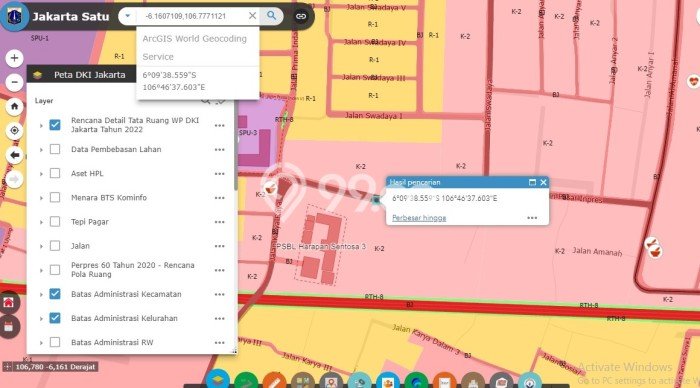
Task: Open the link share icon
Action: (x=301, y=16)
